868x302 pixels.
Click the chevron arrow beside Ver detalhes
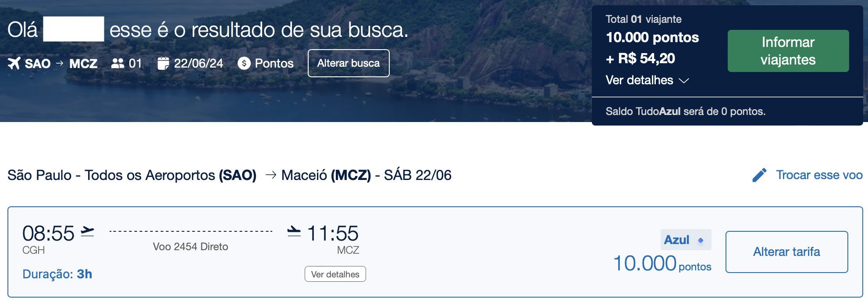coord(683,81)
